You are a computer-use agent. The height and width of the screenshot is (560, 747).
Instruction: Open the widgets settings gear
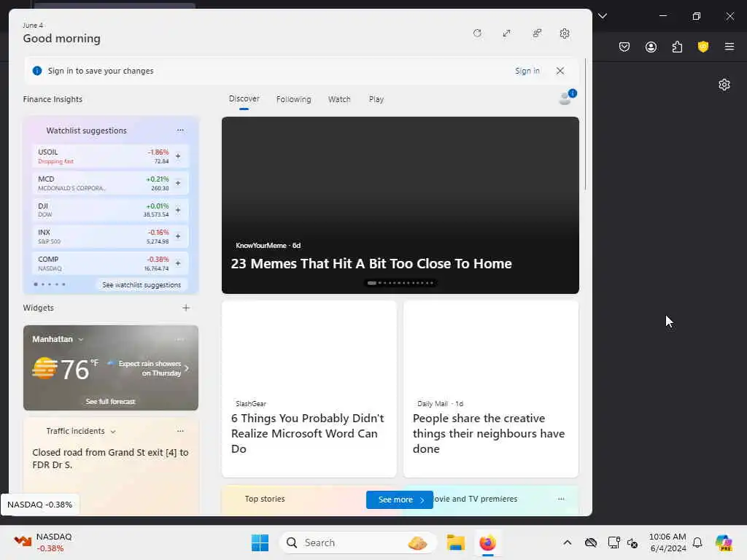point(565,34)
